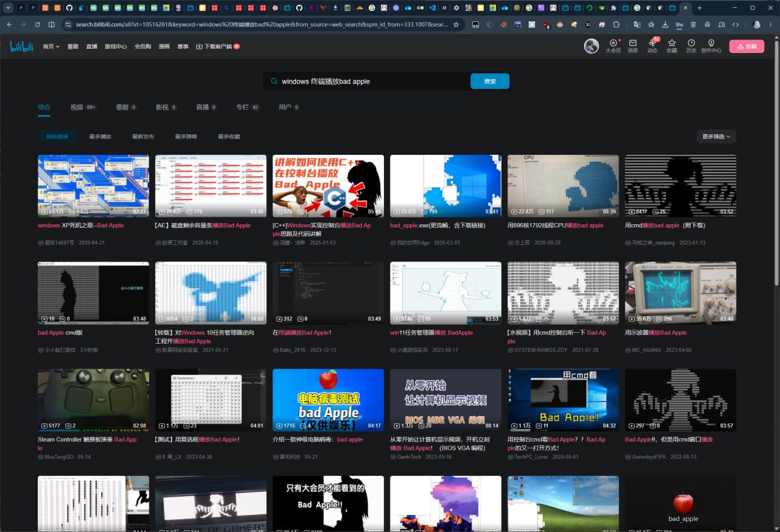Sort results by 最多播放
Screen dimensions: 780x532
tap(100, 137)
